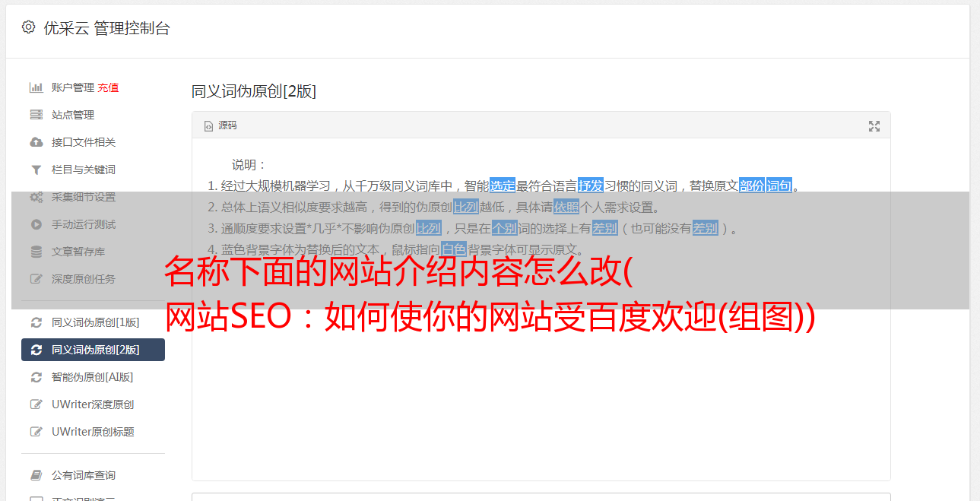Click highlighted replaced word 抒发
The width and height of the screenshot is (980, 501).
pyautogui.click(x=591, y=185)
